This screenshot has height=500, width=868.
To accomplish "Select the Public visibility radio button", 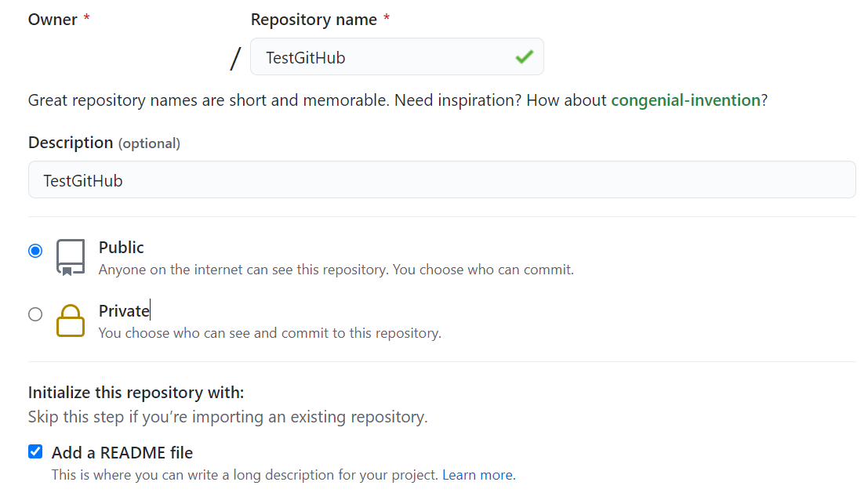I will pyautogui.click(x=35, y=251).
